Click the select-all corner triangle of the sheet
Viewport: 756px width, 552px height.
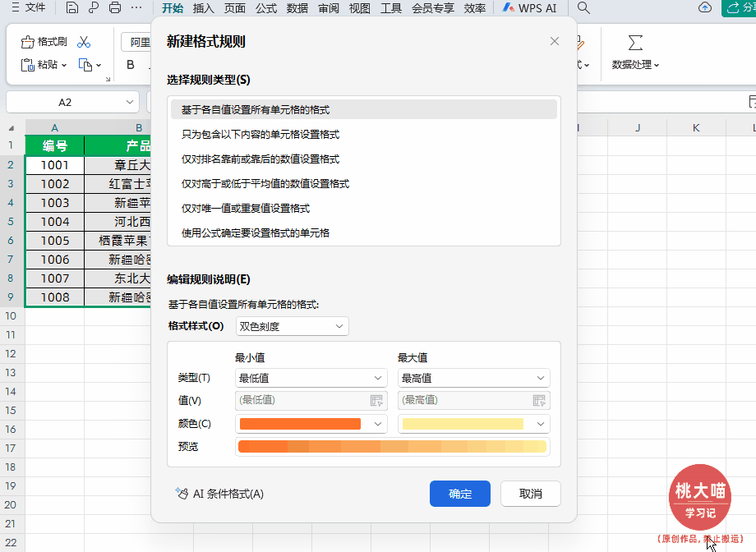tap(11, 128)
